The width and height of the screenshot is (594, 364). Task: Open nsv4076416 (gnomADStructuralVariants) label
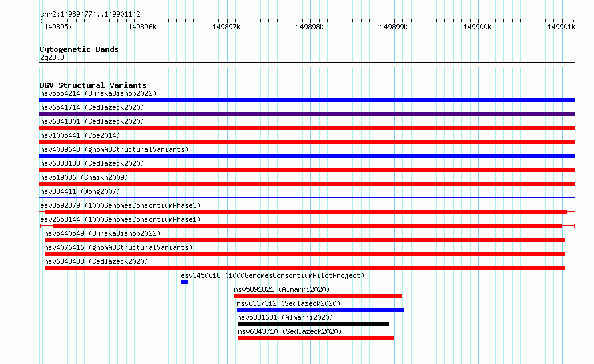pos(118,247)
